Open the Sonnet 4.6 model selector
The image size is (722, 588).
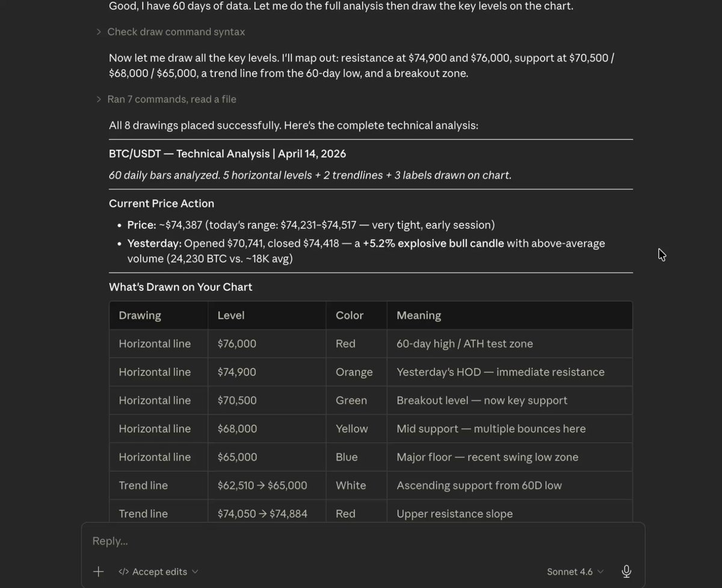coord(575,572)
